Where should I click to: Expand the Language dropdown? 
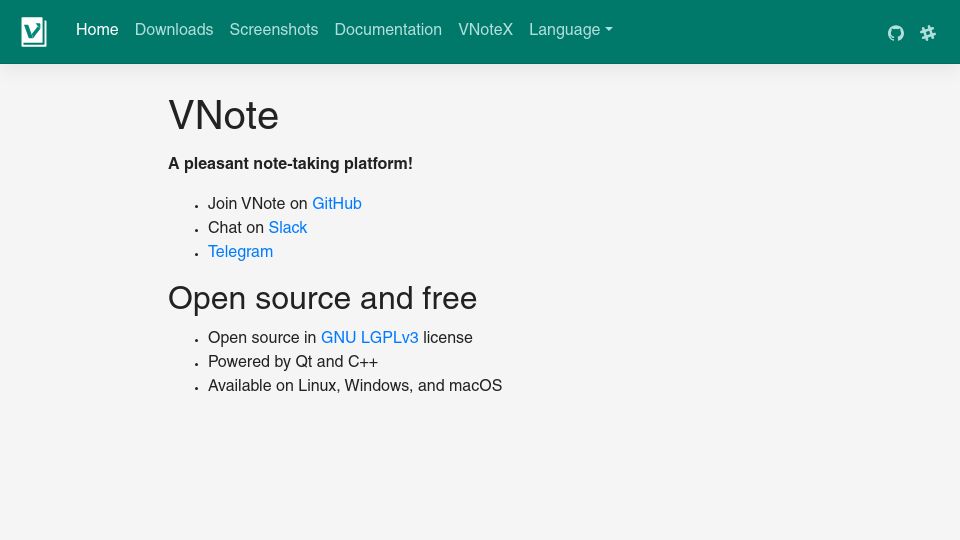coord(571,29)
